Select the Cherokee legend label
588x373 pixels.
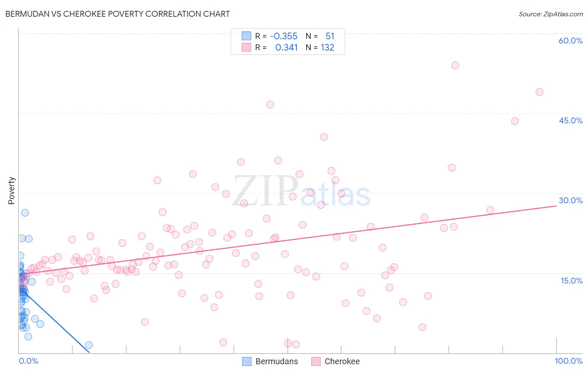coord(342,361)
